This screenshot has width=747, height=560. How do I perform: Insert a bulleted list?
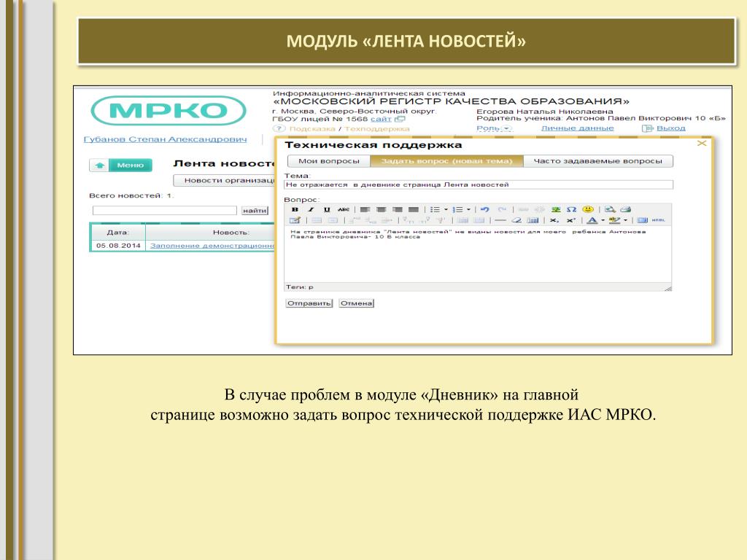[435, 209]
